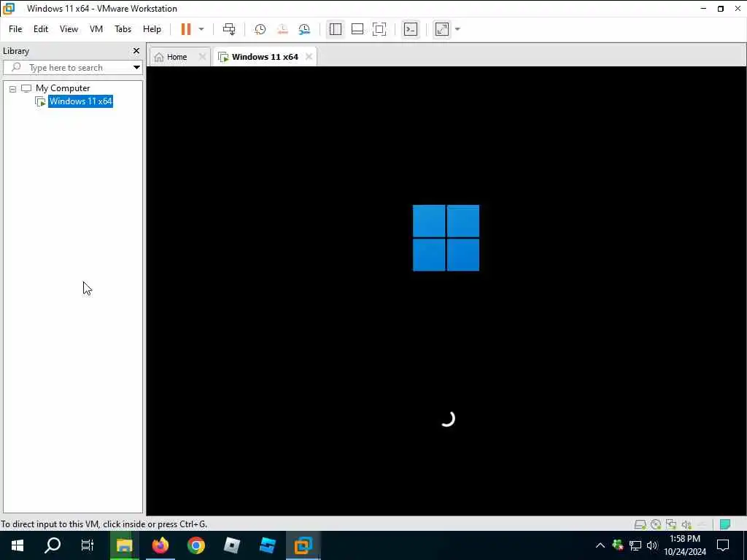Open the View menu
The height and width of the screenshot is (560, 747).
tap(69, 29)
